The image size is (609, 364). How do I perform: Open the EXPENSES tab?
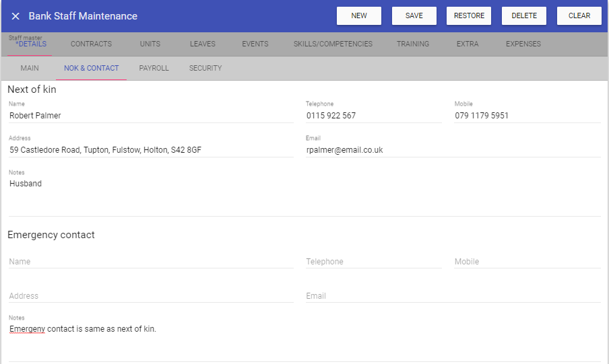pyautogui.click(x=523, y=44)
